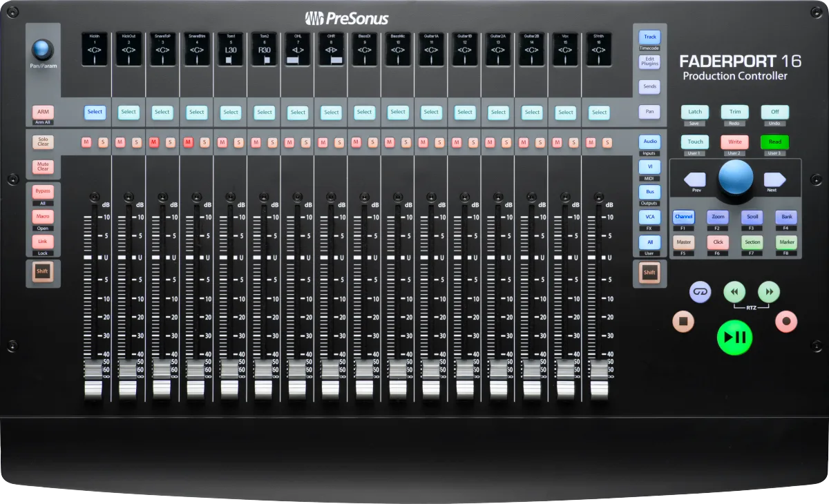Mute channel 1 KickIn

(x=86, y=142)
